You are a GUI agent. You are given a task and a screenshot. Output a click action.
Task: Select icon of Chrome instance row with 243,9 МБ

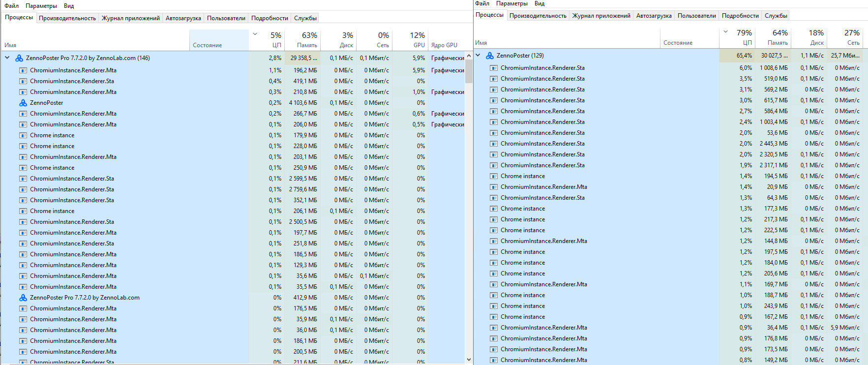click(494, 306)
